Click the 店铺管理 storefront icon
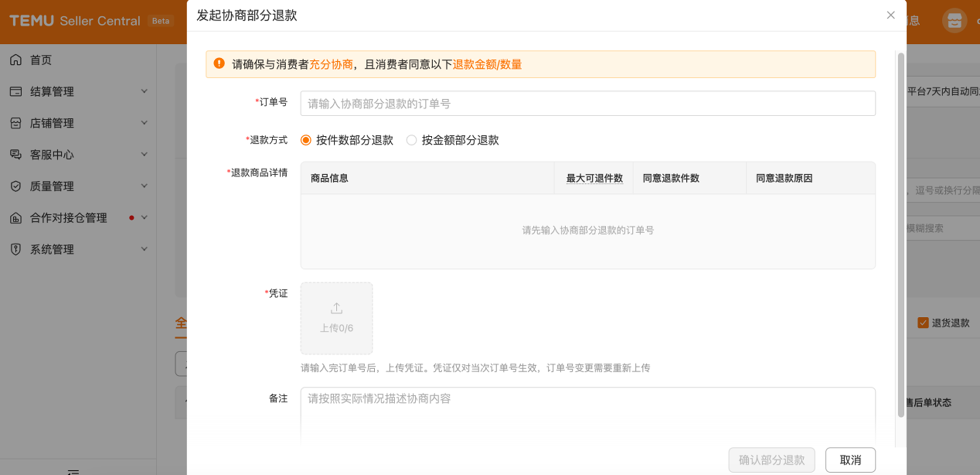The width and height of the screenshot is (980, 475). [16, 123]
